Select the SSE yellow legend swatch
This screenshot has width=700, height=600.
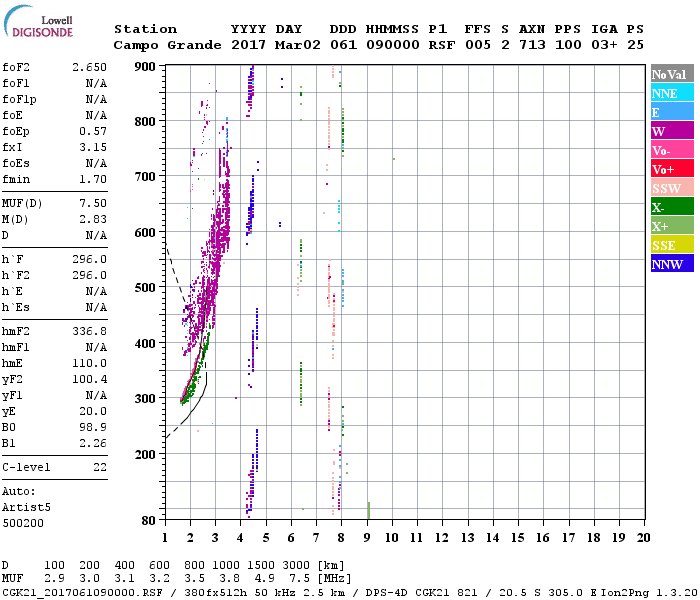[x=672, y=245]
